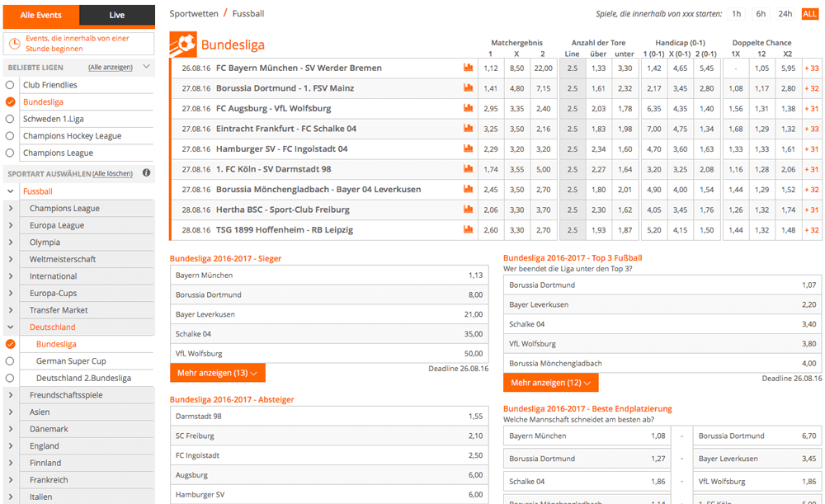
Task: Pick über 2.5 odds 2,34 for Hamburger SV match
Action: tap(598, 148)
